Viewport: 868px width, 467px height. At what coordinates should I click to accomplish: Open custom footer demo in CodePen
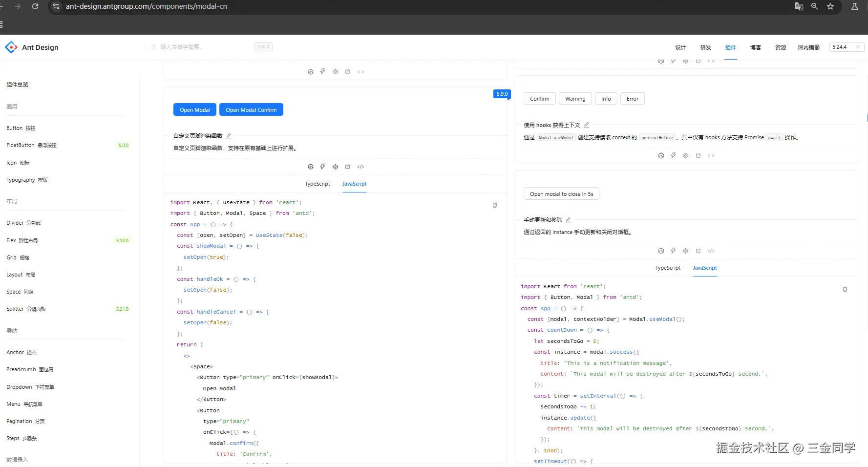[x=335, y=167]
